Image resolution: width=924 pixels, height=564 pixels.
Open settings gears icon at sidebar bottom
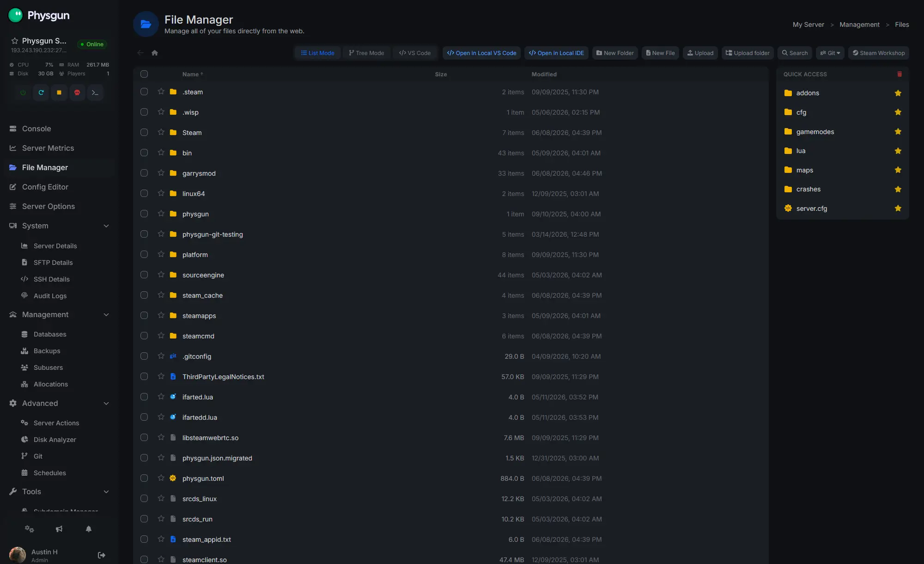(30, 529)
